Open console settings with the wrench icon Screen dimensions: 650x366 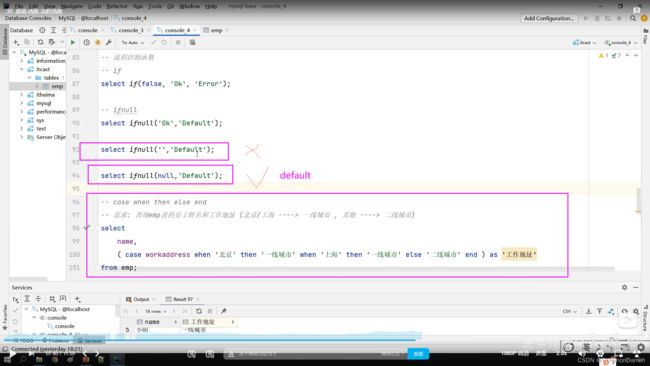(x=109, y=42)
